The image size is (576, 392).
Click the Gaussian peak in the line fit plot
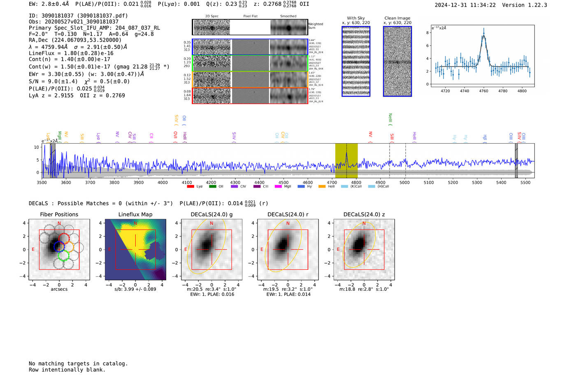pos(484,35)
